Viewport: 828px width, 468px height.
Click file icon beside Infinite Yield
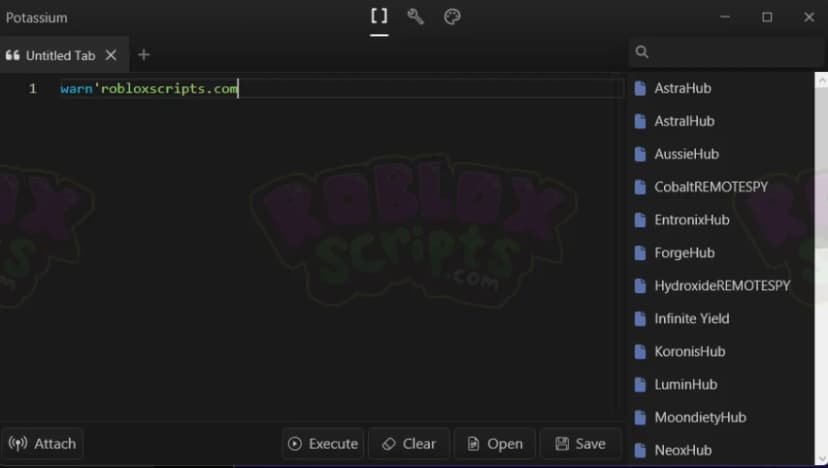coord(640,319)
